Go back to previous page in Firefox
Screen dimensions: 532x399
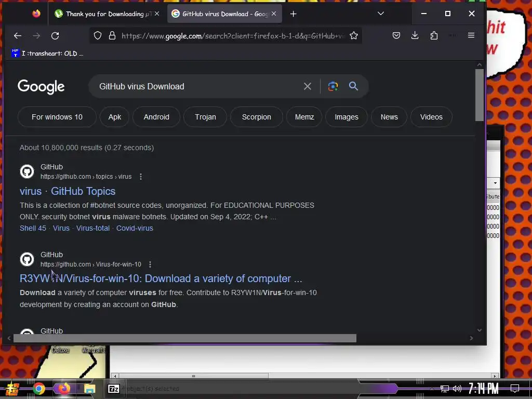tap(18, 36)
